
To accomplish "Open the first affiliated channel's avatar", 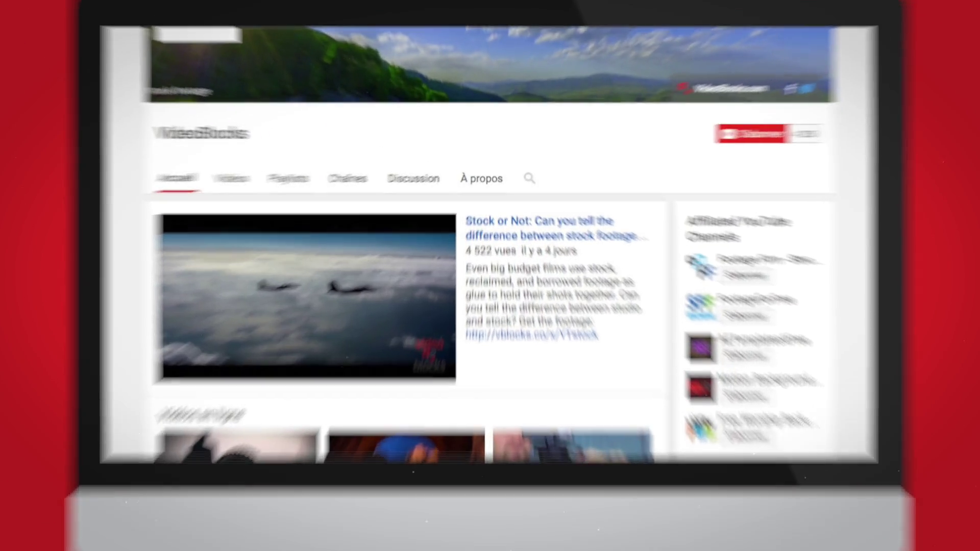I will 700,266.
